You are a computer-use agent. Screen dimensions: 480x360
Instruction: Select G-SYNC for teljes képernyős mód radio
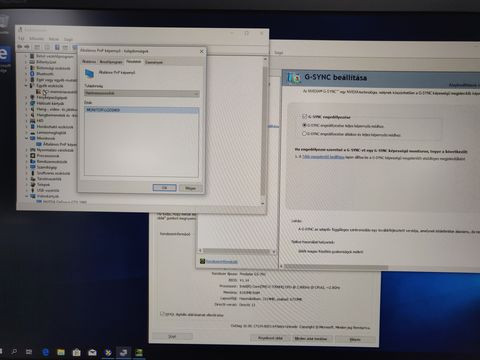pos(304,125)
